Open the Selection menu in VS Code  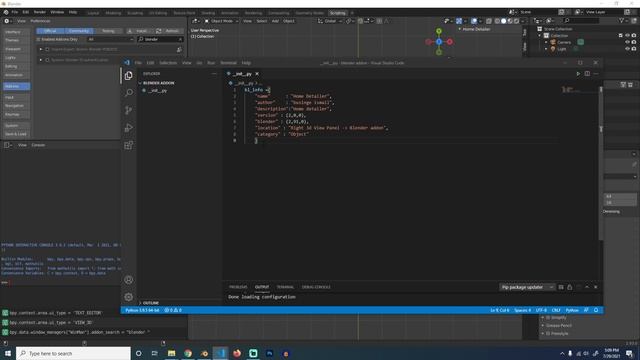(168, 63)
